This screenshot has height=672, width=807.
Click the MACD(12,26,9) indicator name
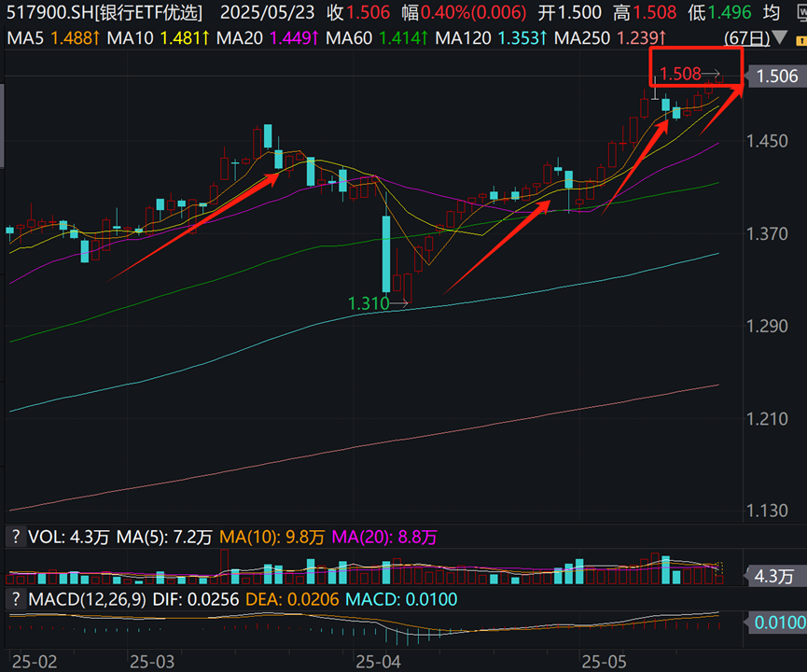tap(88, 599)
